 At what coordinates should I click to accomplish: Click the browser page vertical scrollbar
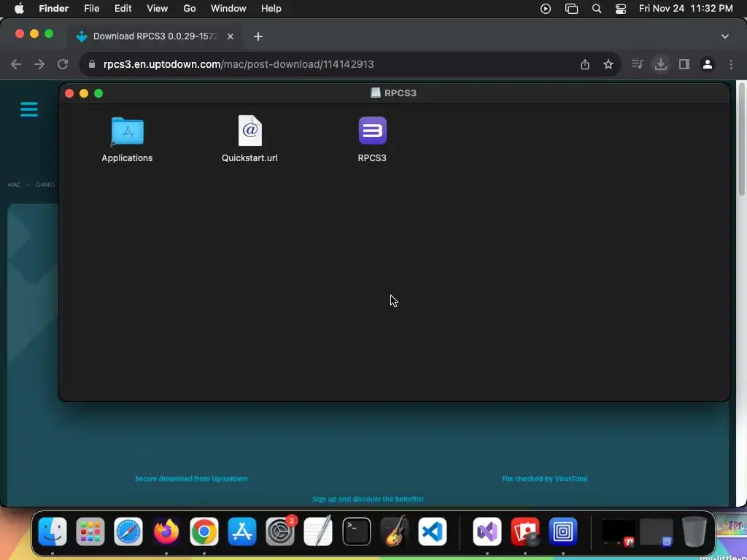[x=742, y=138]
